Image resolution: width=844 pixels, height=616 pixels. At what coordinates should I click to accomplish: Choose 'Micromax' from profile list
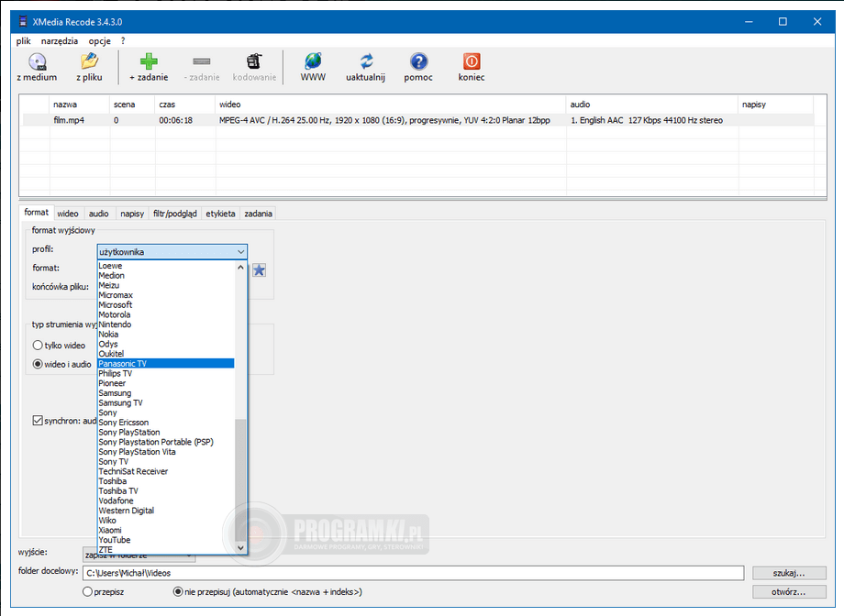pyautogui.click(x=166, y=295)
